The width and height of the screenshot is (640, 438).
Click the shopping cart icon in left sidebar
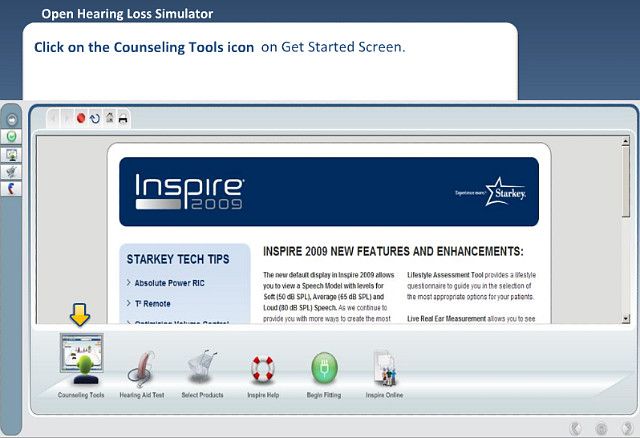pyautogui.click(x=11, y=172)
